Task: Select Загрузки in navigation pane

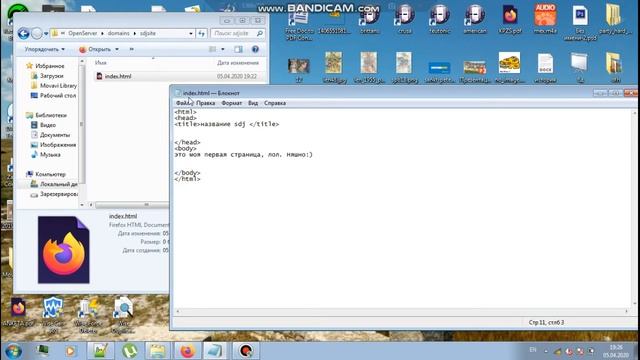Action: click(47, 76)
